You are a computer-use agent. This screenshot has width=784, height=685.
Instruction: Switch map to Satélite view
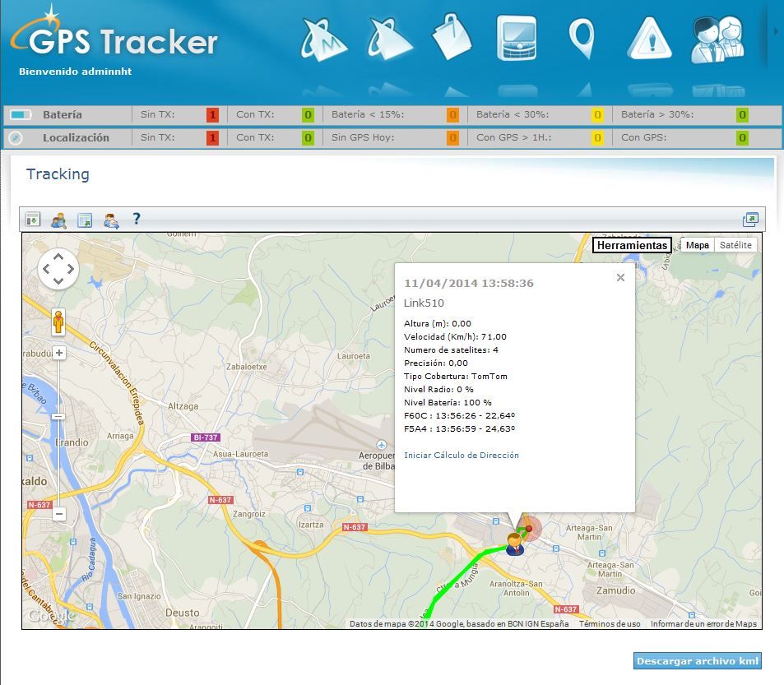735,245
